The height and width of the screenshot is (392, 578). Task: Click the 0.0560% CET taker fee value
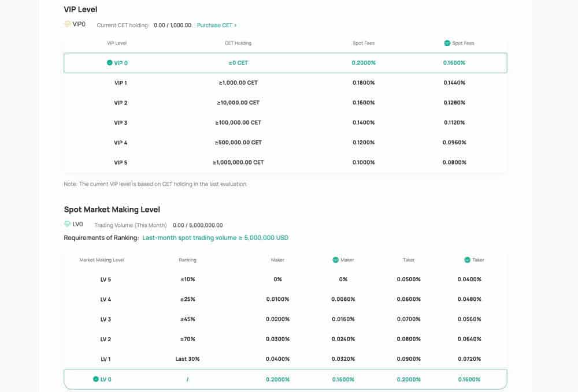tap(469, 319)
